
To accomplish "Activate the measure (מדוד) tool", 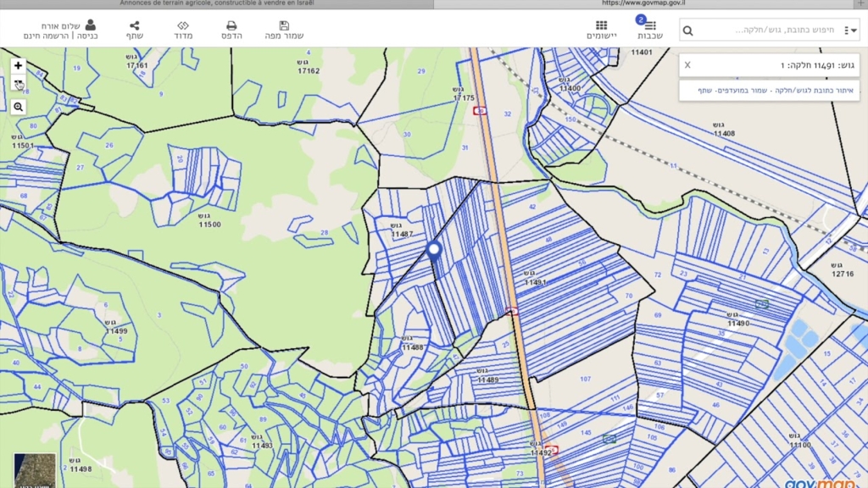I will [183, 30].
